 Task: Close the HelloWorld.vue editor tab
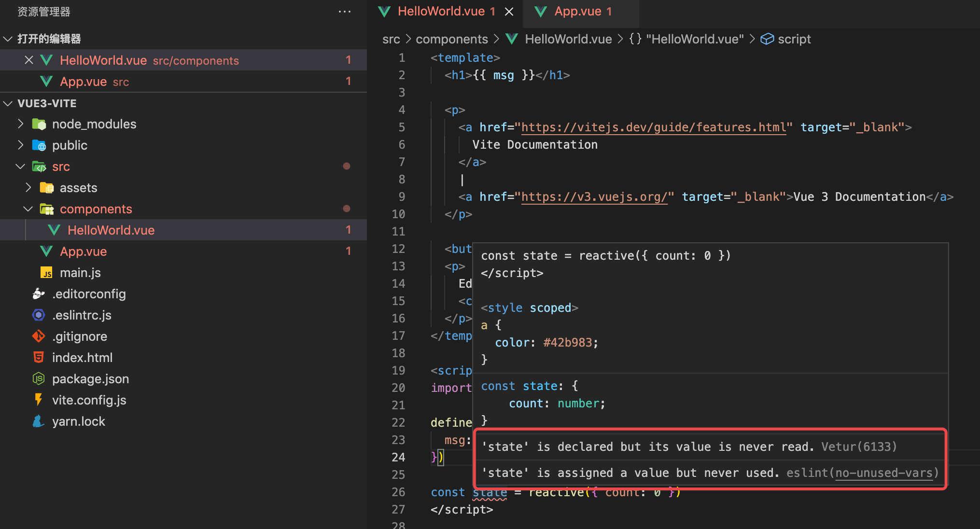(509, 12)
